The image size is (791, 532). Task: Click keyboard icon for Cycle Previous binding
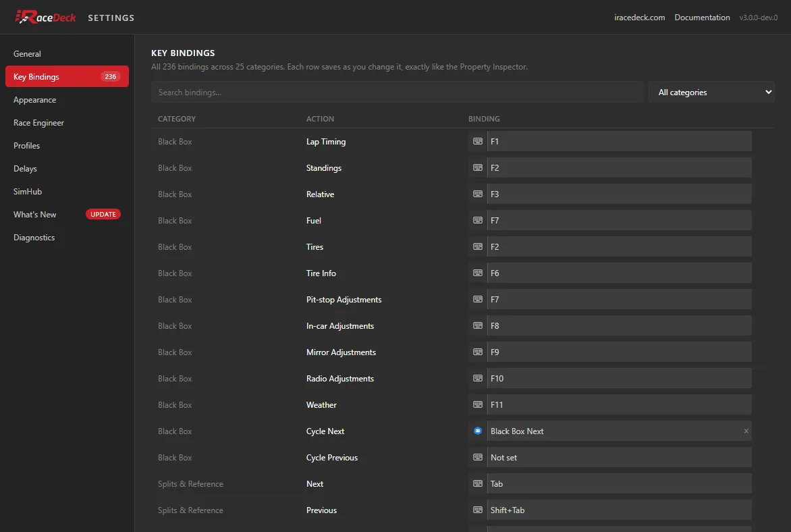click(477, 457)
